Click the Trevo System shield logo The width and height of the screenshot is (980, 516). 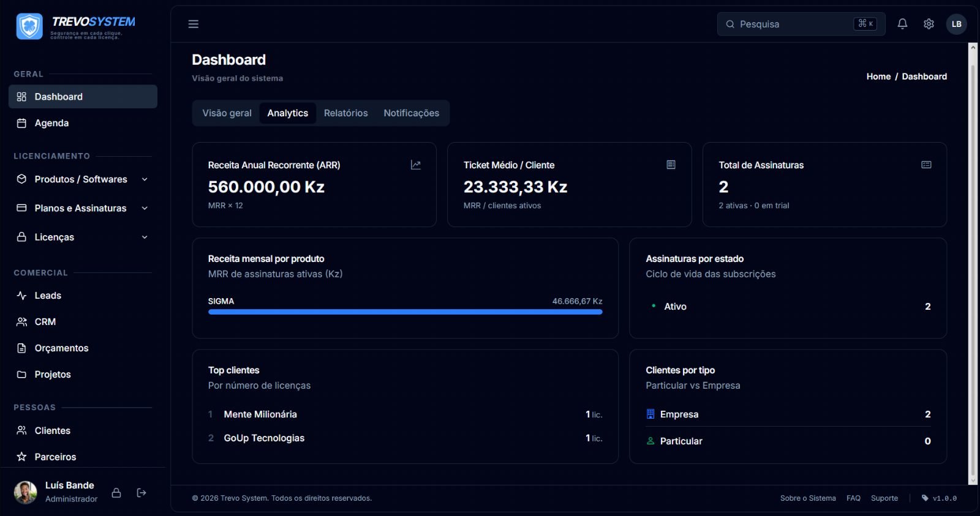click(x=29, y=26)
